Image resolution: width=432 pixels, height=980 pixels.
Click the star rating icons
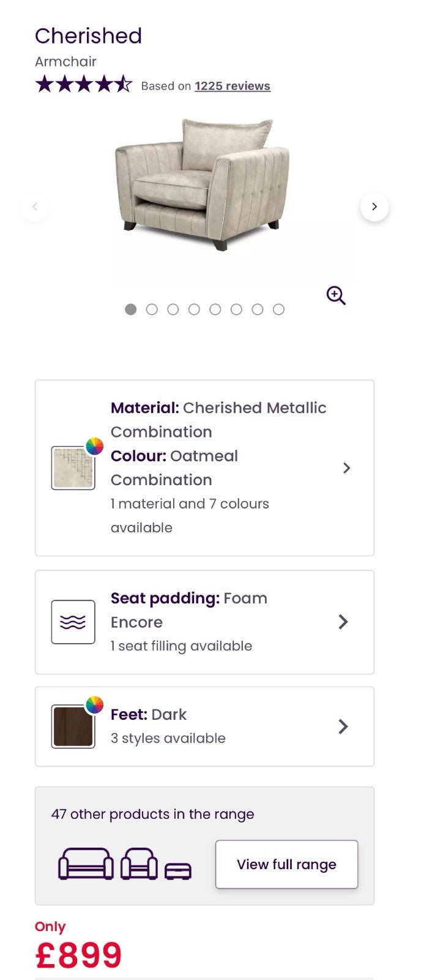tap(83, 84)
